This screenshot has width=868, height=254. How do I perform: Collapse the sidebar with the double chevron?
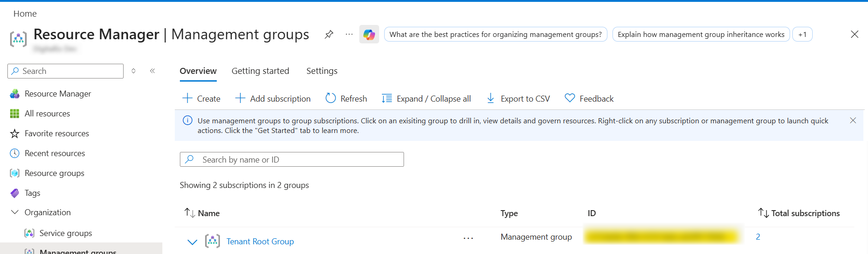pyautogui.click(x=152, y=71)
